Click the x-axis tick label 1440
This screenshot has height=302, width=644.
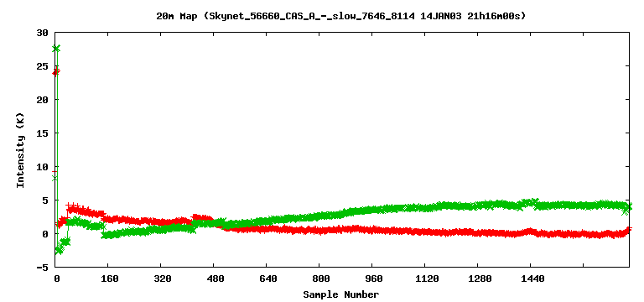533,279
